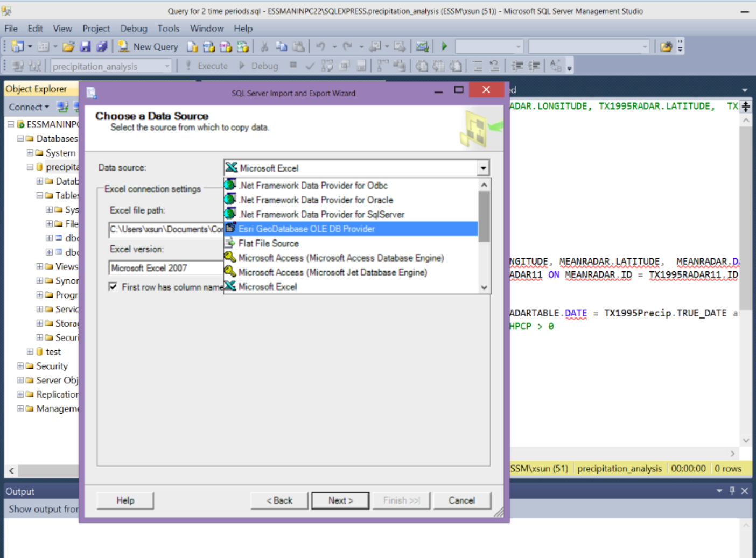Click the Redo arrow icon in the toolbar

[x=347, y=47]
